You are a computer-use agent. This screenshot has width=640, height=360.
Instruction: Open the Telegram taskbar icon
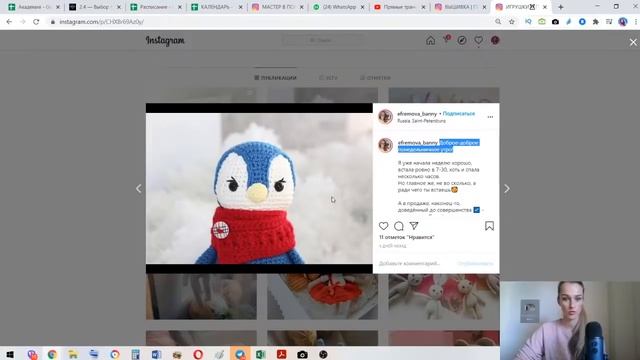[240, 354]
